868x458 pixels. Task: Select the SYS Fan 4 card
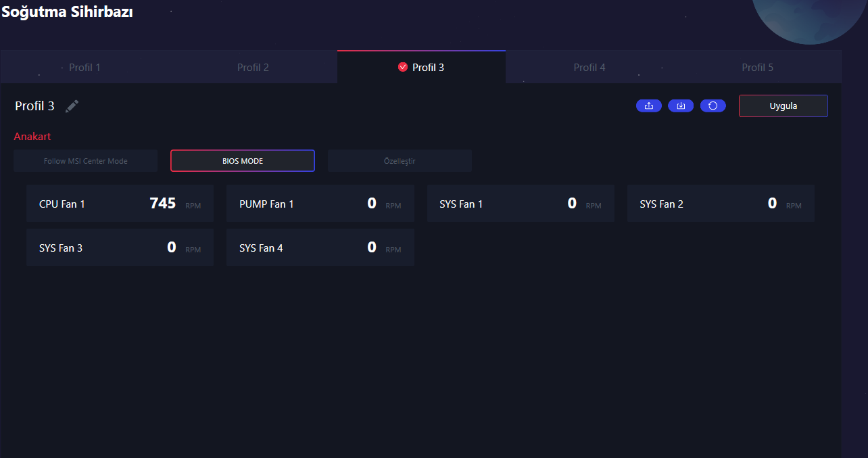pos(320,248)
